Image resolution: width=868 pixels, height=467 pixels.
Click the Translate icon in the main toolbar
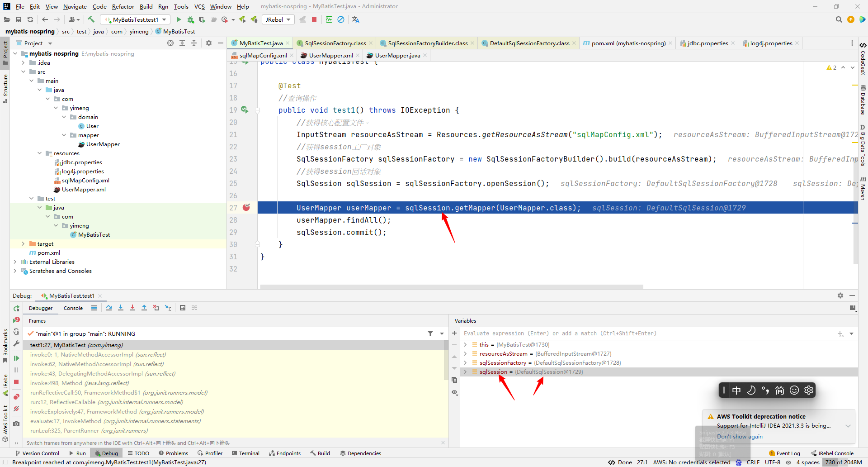[356, 19]
